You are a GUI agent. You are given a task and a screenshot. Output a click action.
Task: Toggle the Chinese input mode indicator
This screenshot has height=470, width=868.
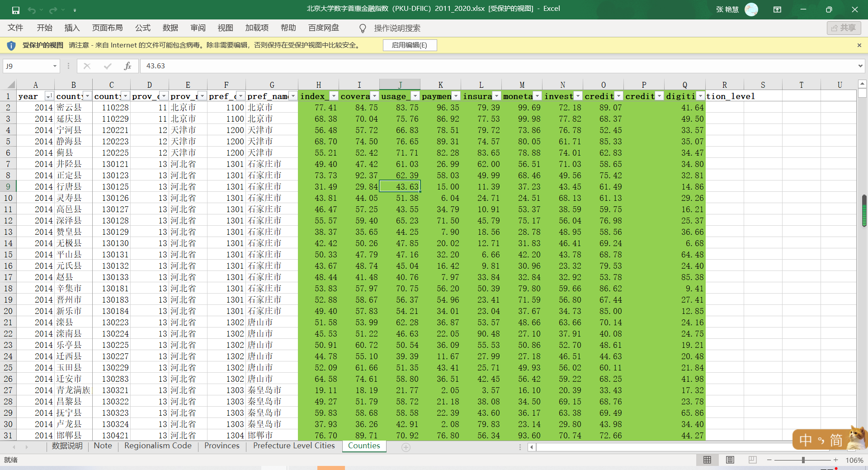(x=805, y=440)
